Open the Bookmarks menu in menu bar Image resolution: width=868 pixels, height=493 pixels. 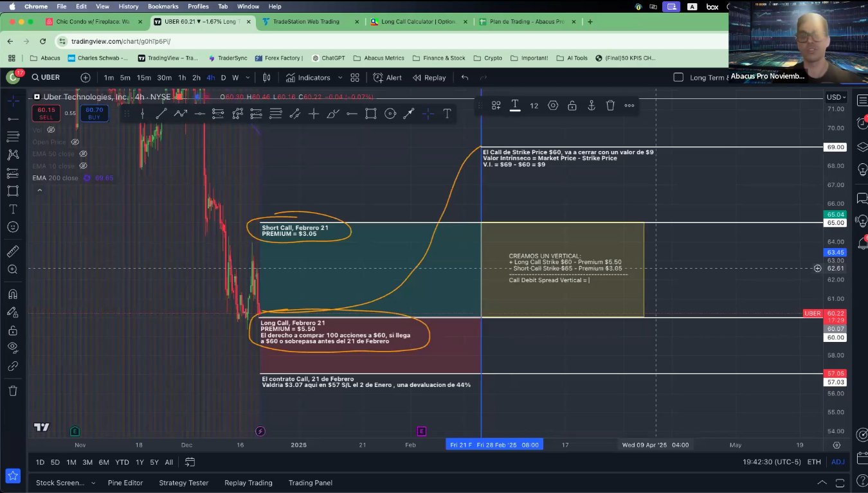tap(163, 6)
